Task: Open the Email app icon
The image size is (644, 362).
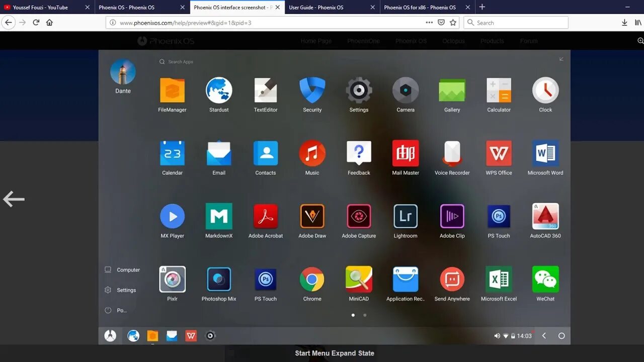Action: click(219, 153)
